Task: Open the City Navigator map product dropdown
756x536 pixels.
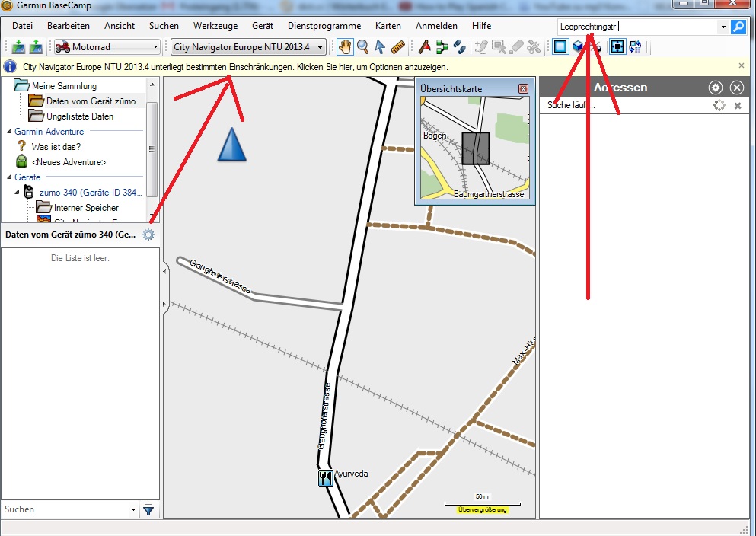Action: (x=248, y=46)
